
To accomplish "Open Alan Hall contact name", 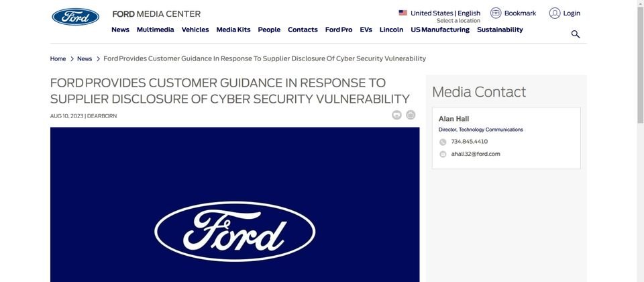I will (454, 119).
